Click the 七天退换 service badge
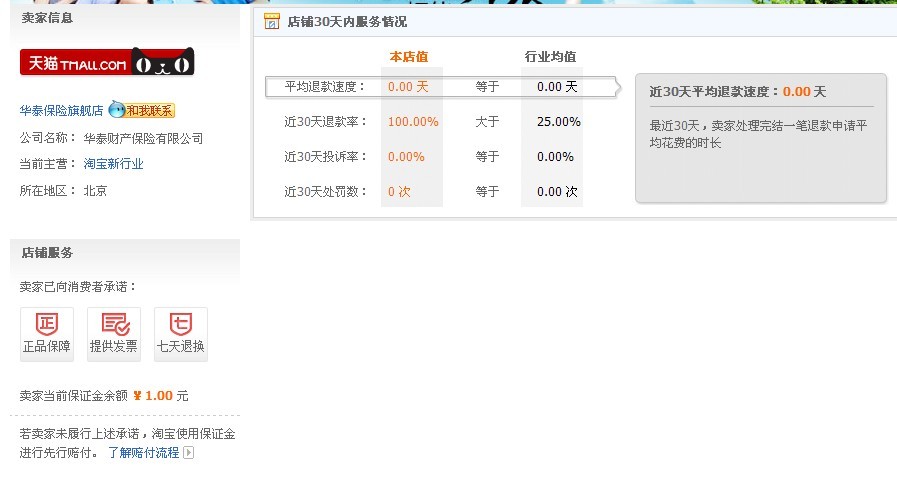This screenshot has width=897, height=486. 181,334
